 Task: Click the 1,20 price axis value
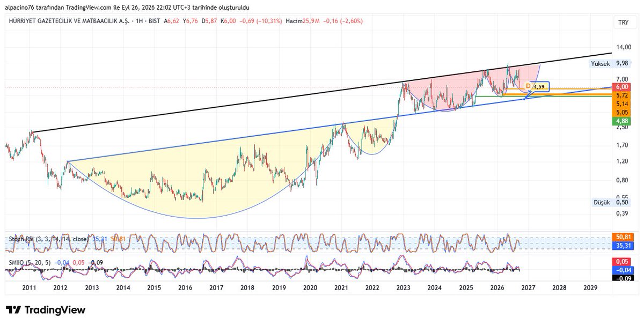[623, 161]
